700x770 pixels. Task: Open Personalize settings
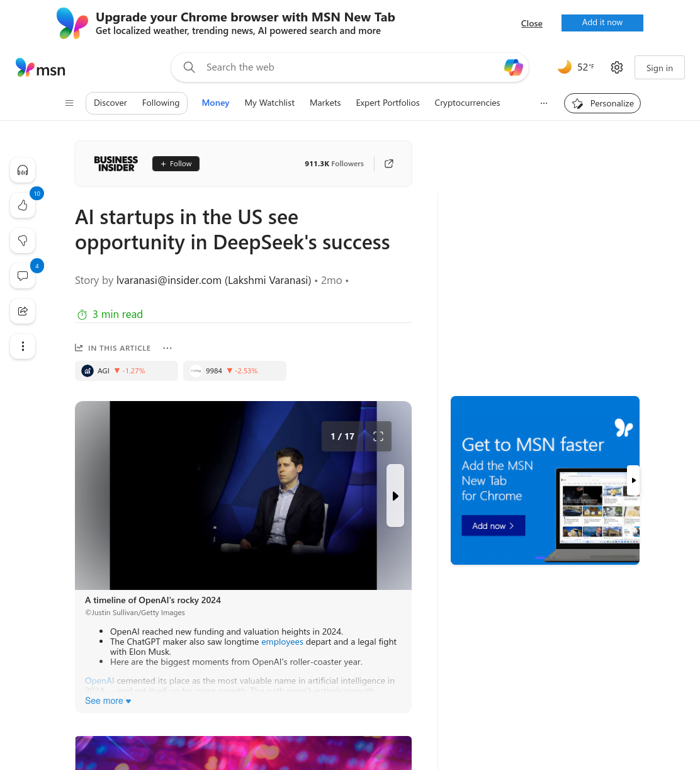tap(602, 103)
